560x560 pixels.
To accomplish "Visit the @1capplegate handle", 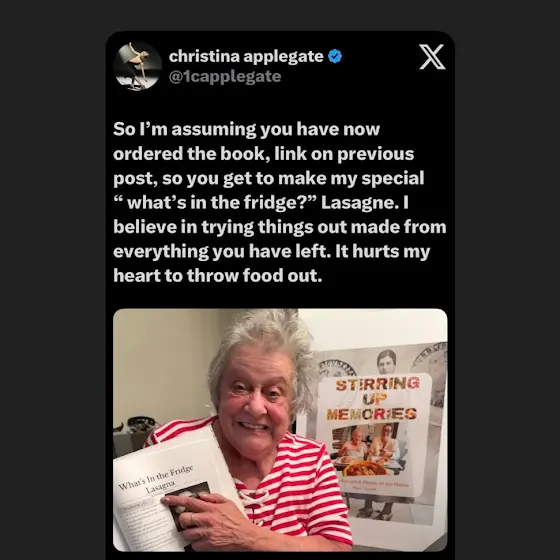I will [x=225, y=76].
